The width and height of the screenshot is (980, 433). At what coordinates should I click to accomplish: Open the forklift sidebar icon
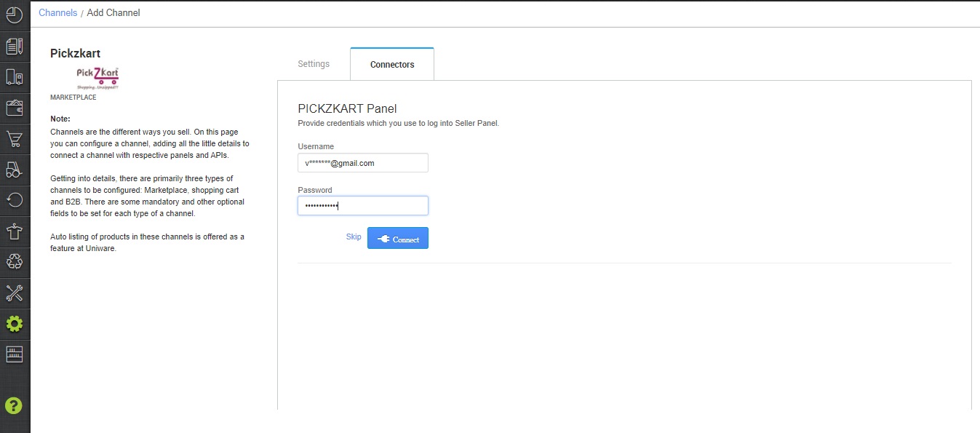15,170
